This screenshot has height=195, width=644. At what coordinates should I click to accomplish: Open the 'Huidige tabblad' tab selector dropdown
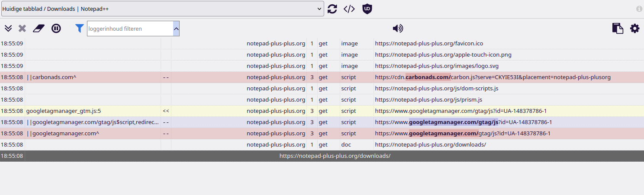162,9
